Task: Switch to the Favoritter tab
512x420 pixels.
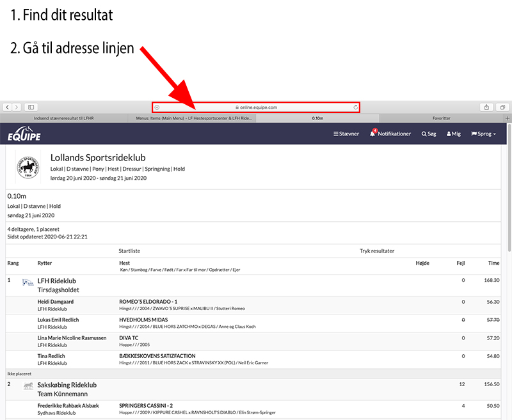Action: [441, 118]
